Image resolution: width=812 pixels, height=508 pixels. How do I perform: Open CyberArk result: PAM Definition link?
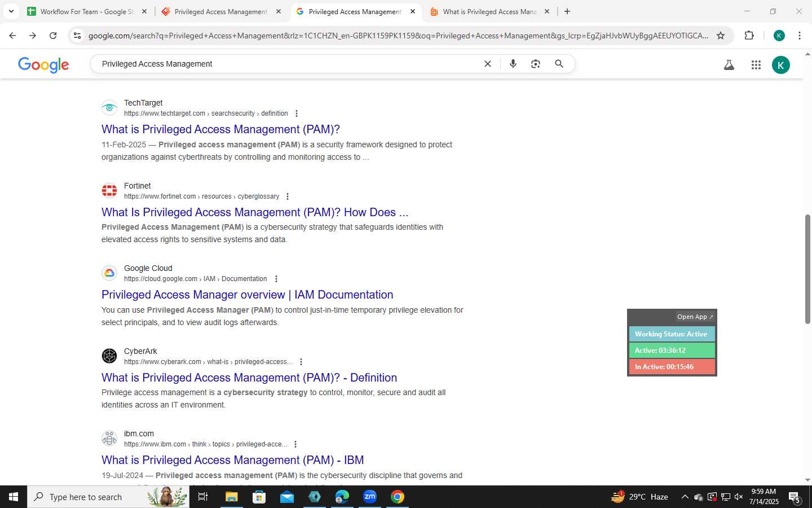[249, 378]
